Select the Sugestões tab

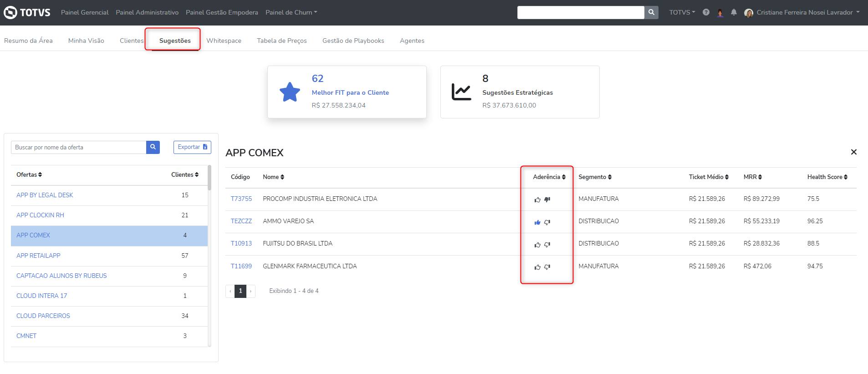(175, 41)
